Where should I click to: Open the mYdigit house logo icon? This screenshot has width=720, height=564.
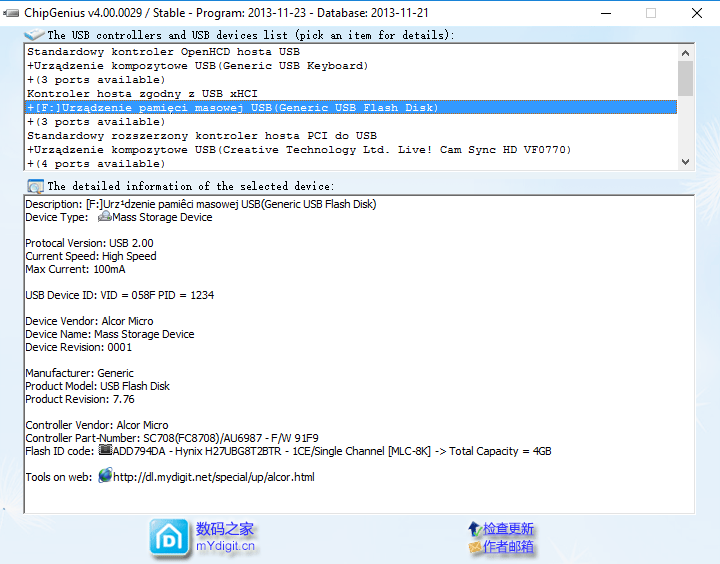click(169, 538)
